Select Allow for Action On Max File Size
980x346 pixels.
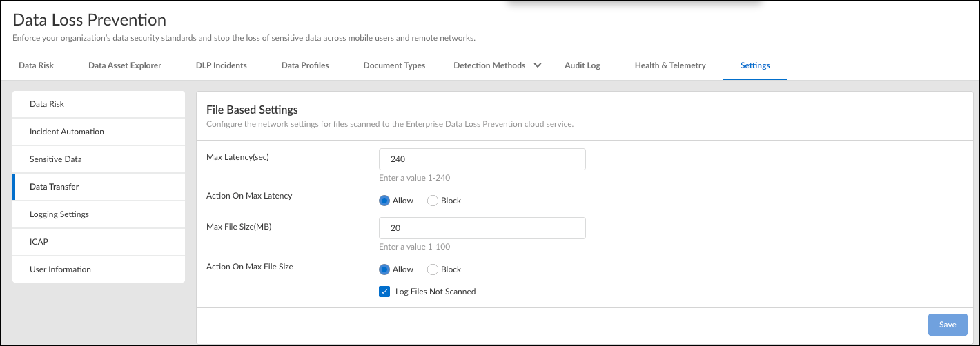(x=384, y=269)
